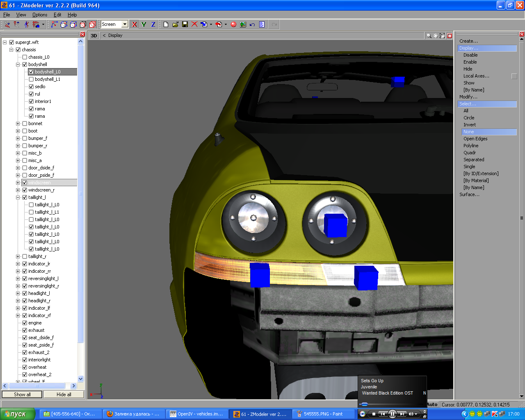The image size is (525, 420).
Task: Toggle the windscreen_r visibility checkbox
Action: [x=25, y=190]
